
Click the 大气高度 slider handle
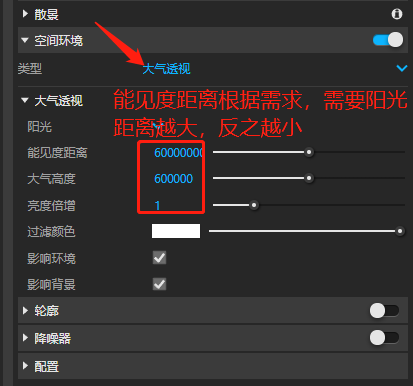309,178
